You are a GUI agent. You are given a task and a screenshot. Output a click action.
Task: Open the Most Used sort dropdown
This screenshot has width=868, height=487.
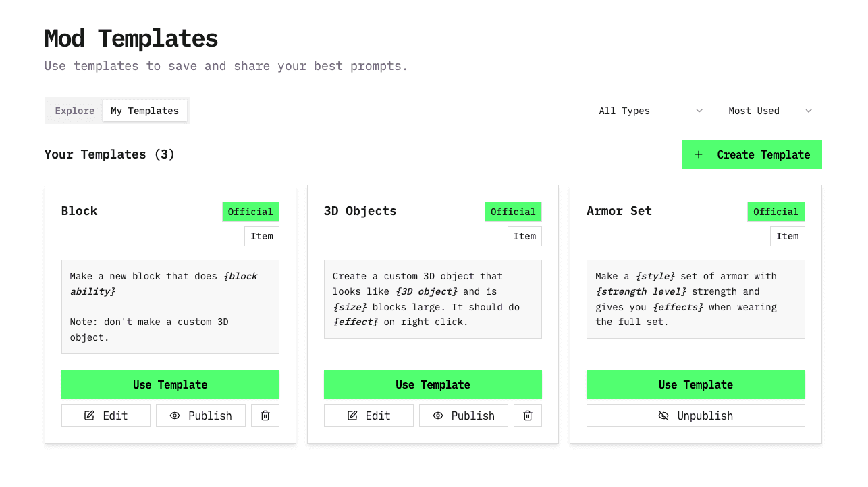[769, 111]
